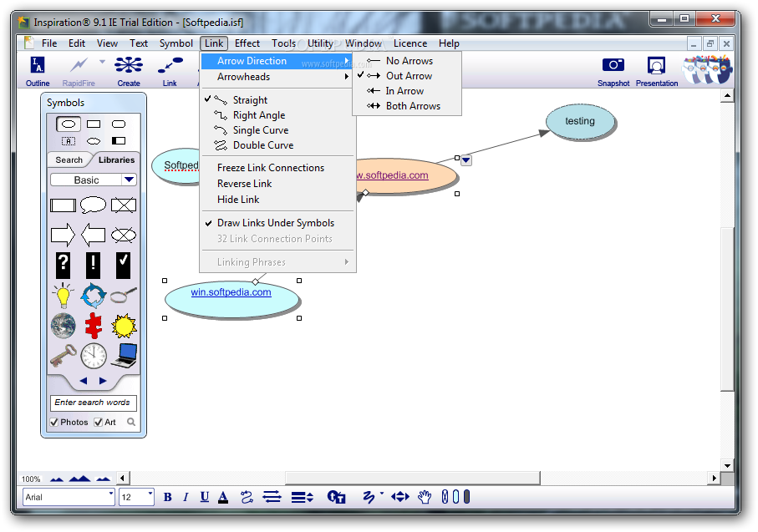
Task: Open the win.softpedia.com hyperlink
Action: (231, 291)
